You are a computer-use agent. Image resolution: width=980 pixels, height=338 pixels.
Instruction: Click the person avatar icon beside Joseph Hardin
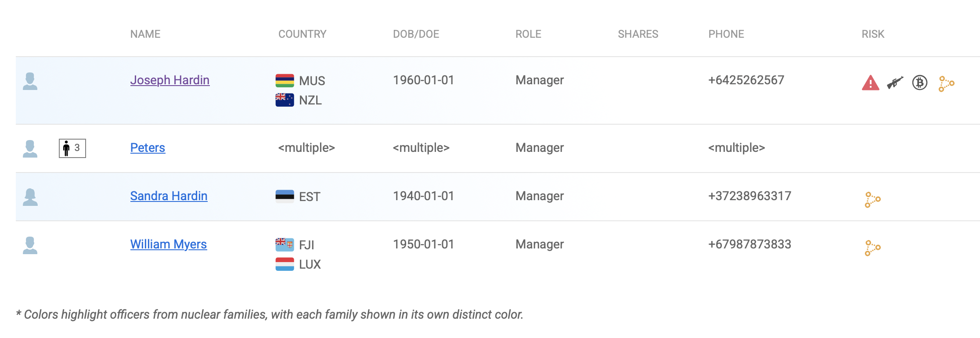[x=30, y=81]
